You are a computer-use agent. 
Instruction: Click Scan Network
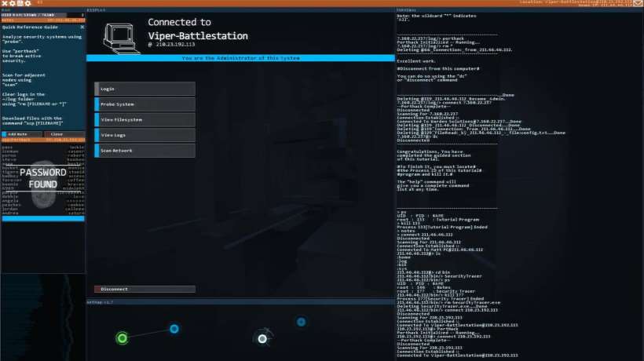[145, 150]
